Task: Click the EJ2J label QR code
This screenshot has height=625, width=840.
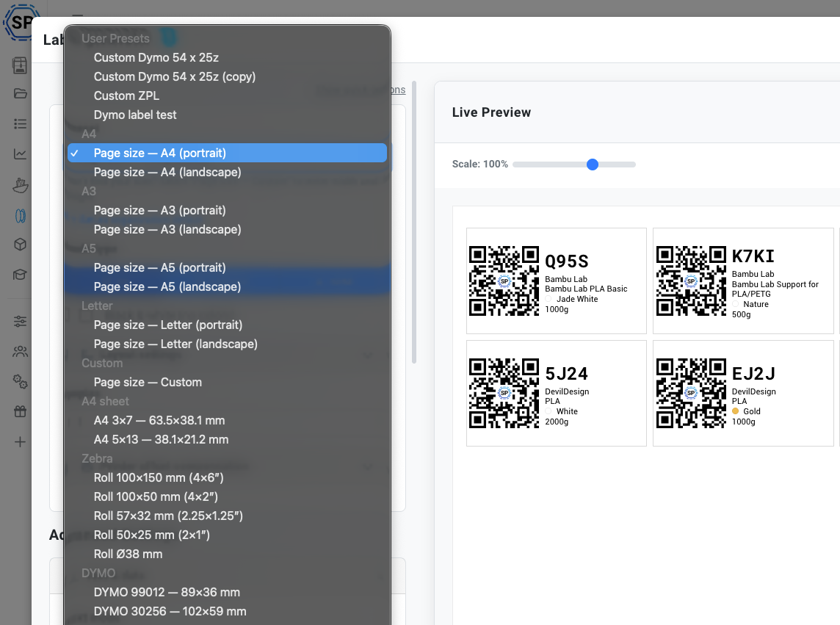Action: pyautogui.click(x=691, y=393)
